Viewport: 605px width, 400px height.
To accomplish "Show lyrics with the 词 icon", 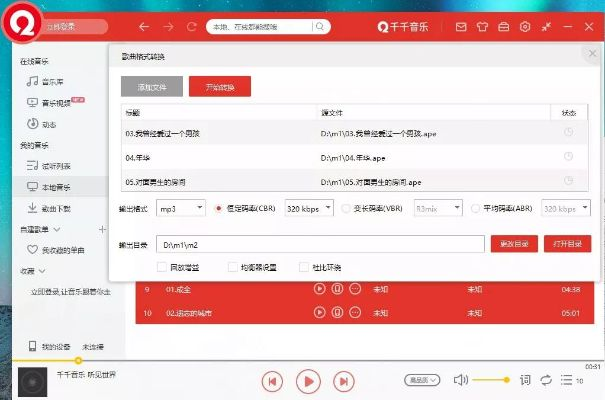I will [x=525, y=380].
